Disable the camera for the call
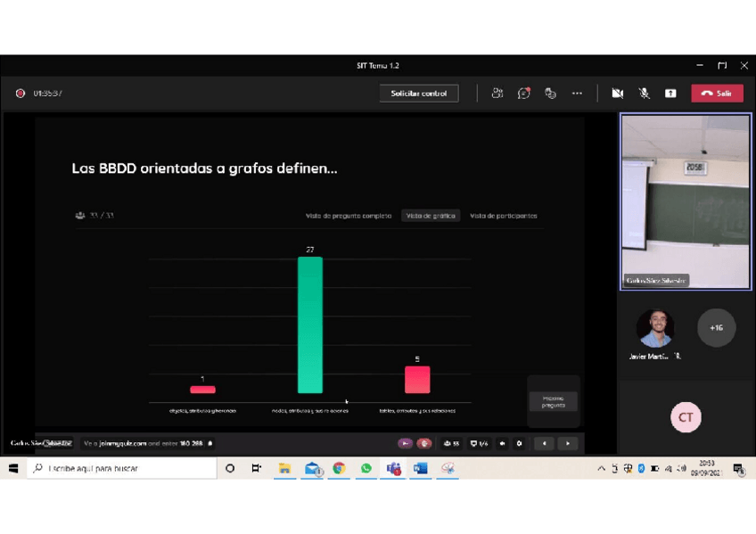Screen dimensions: 756x534 pyautogui.click(x=617, y=93)
